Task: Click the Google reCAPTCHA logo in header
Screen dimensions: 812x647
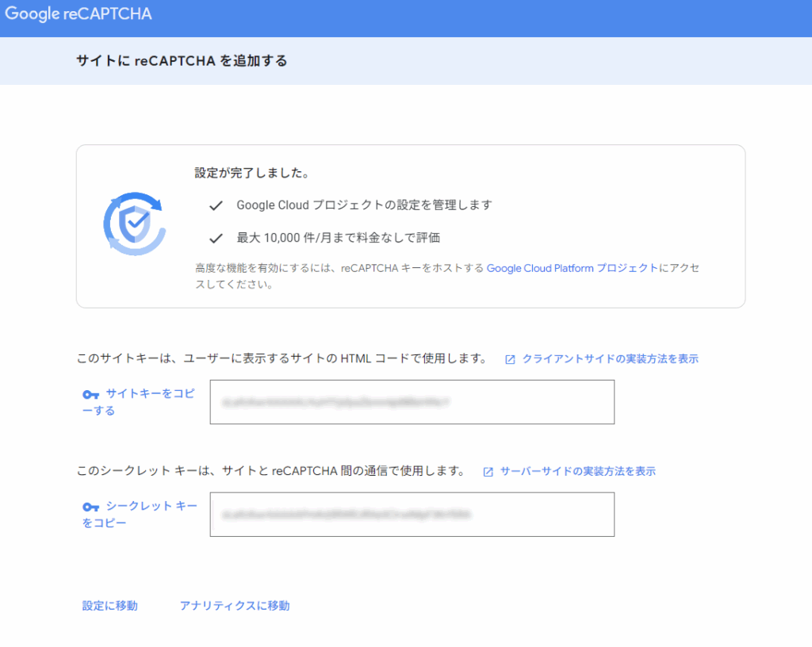Action: coord(79,13)
